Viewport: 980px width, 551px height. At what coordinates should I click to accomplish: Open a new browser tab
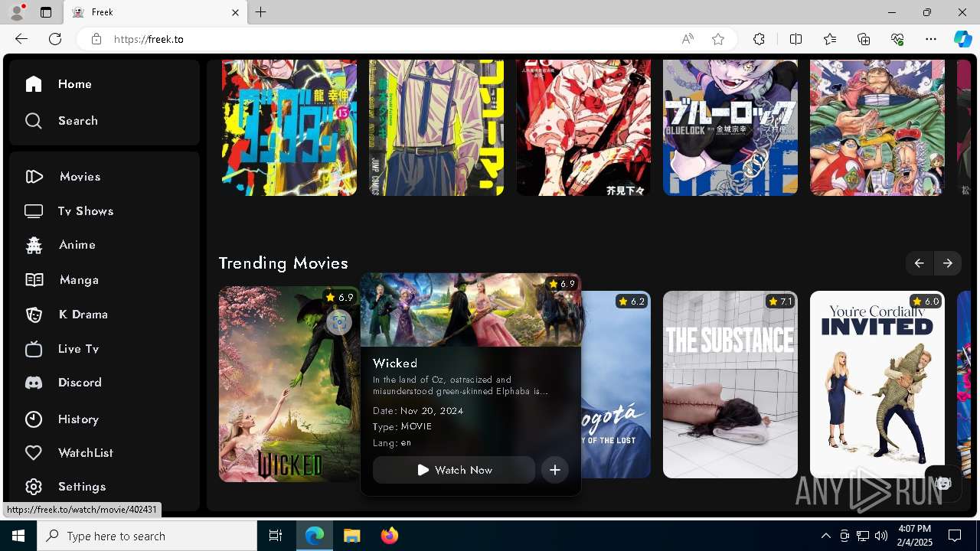(x=261, y=12)
